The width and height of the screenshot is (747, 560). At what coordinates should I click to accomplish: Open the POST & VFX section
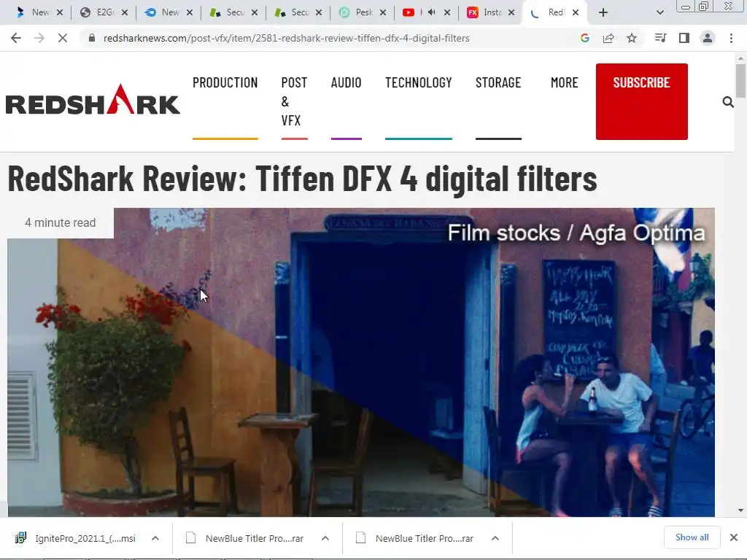(x=294, y=101)
